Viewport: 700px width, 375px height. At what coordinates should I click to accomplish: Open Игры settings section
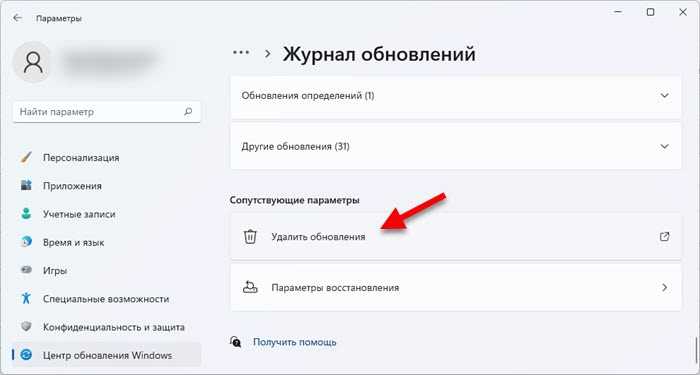tap(107, 271)
